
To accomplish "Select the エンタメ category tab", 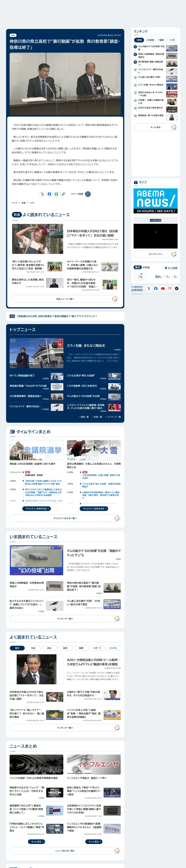I will [x=113, y=648].
